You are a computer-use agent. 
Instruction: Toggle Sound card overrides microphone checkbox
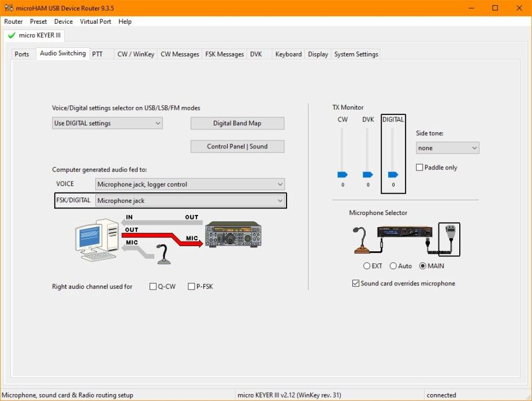tap(355, 284)
